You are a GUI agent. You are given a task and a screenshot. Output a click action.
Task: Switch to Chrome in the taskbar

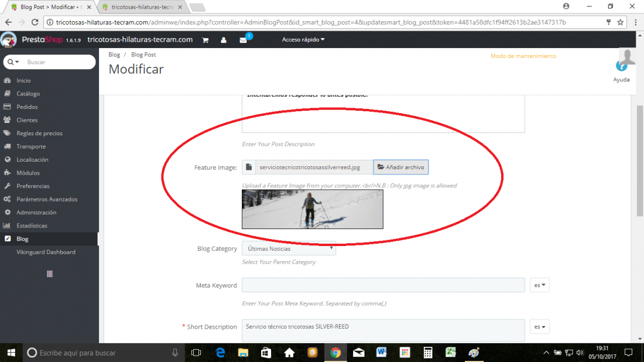[335, 353]
